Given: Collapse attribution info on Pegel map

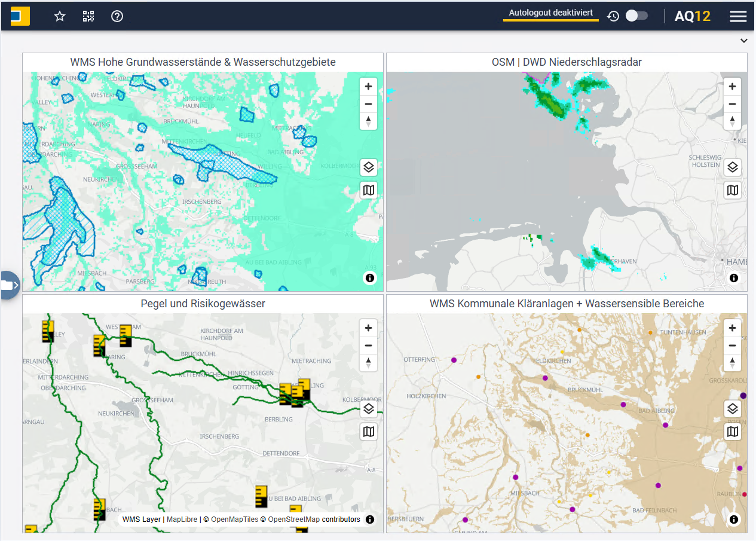Looking at the screenshot, I should point(370,519).
